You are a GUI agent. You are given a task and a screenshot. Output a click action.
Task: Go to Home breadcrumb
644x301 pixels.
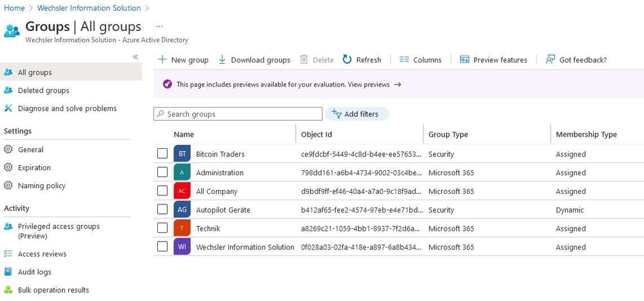point(14,8)
